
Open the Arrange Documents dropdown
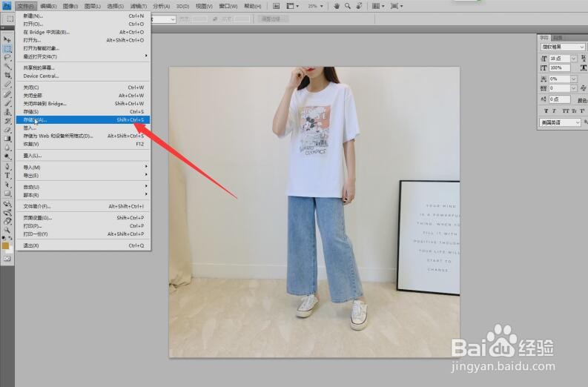(378, 6)
